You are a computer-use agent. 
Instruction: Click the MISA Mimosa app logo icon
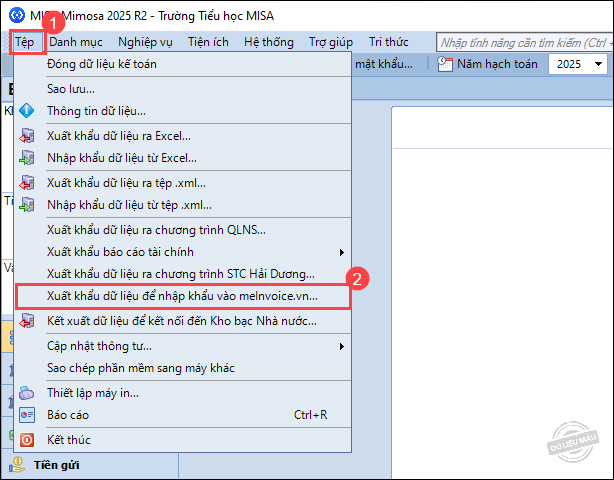coord(16,15)
